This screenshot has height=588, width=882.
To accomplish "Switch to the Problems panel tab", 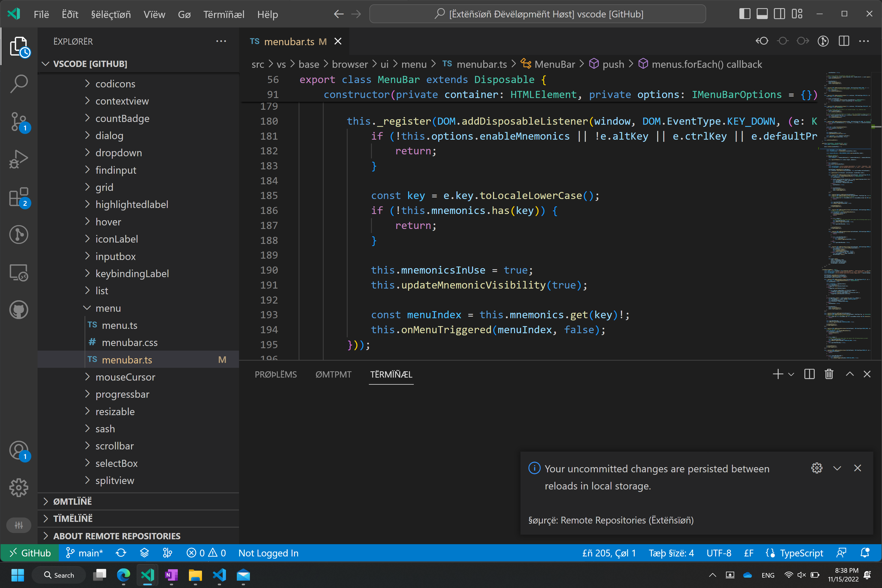I will [x=275, y=374].
